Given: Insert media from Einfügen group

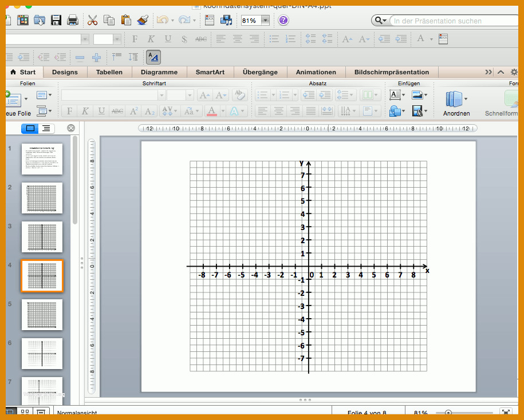Looking at the screenshot, I should (x=417, y=111).
